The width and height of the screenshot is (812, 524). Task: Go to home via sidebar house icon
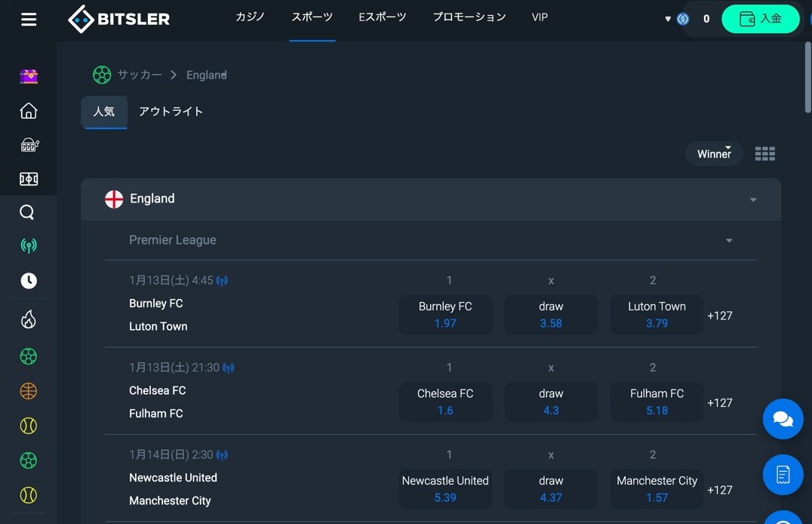tap(29, 110)
